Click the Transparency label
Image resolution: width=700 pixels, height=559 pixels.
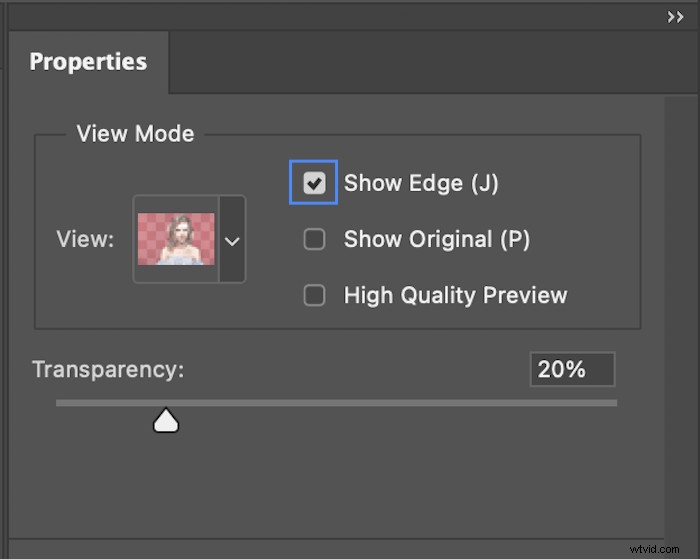[108, 369]
